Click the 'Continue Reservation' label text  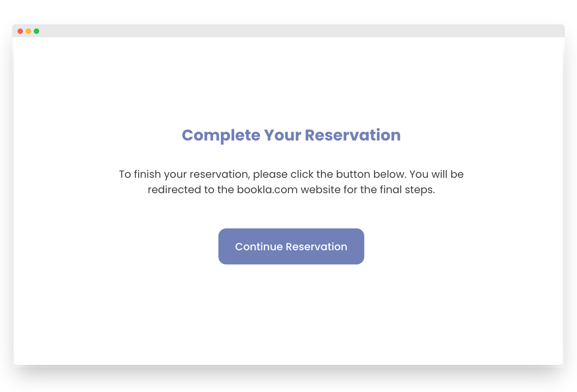click(291, 246)
